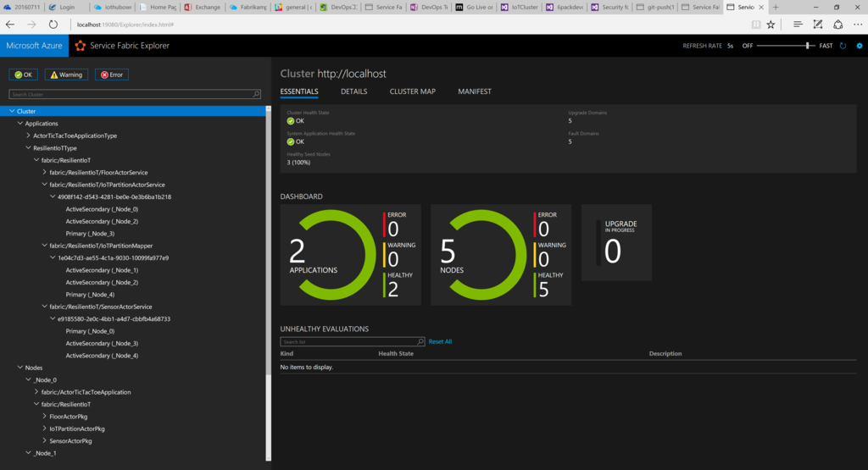The width and height of the screenshot is (868, 470).
Task: Collapse the Nodes tree node
Action: [x=20, y=368]
